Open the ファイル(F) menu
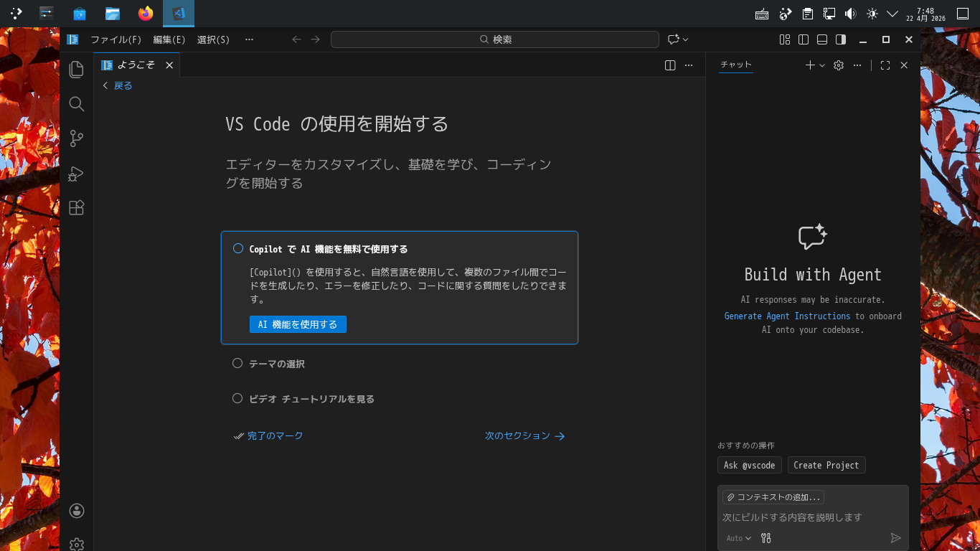980x551 pixels. pos(116,39)
